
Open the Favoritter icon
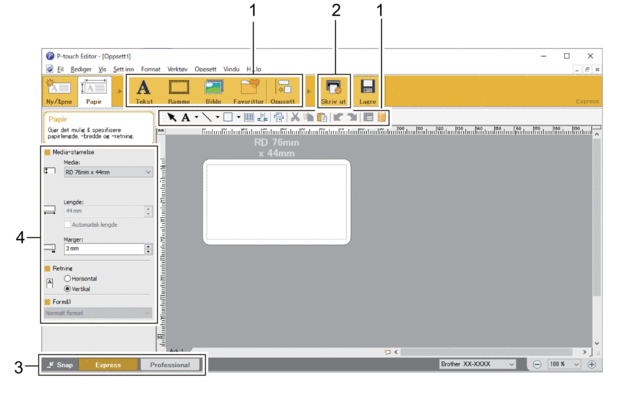pos(249,87)
